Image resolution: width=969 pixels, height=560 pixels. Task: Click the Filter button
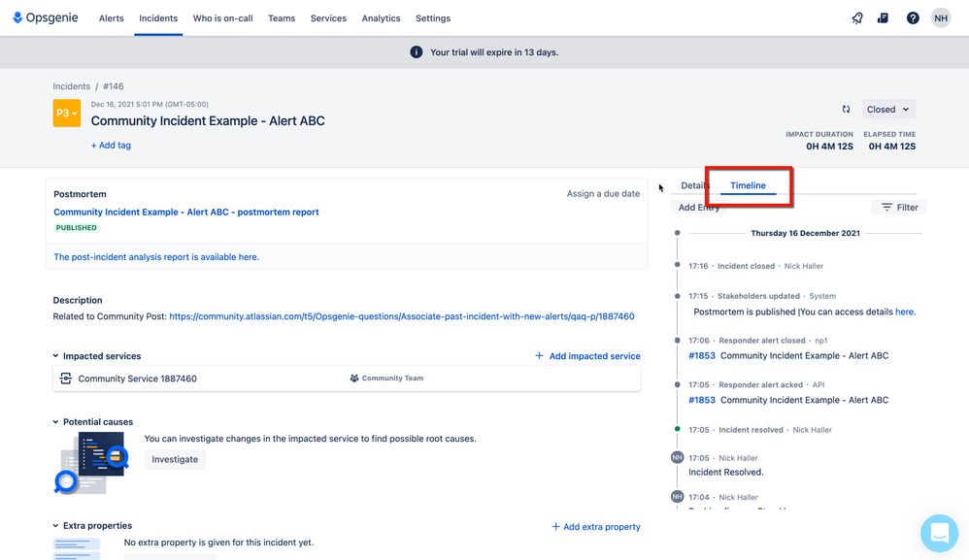[898, 208]
